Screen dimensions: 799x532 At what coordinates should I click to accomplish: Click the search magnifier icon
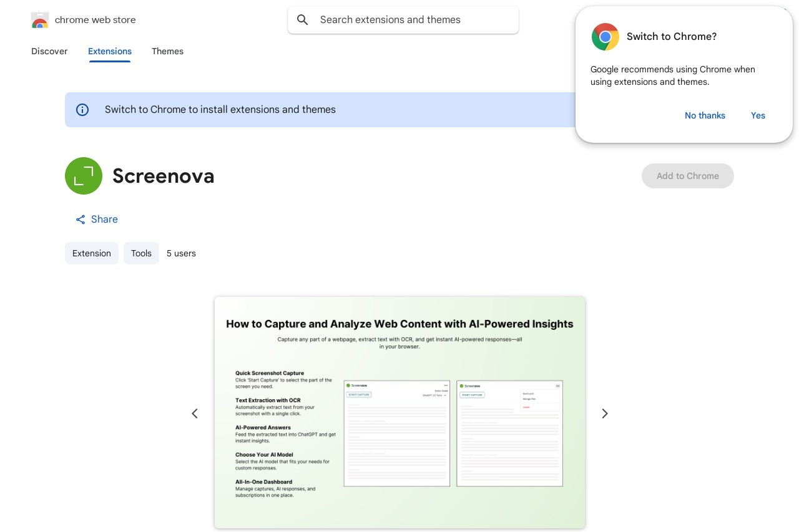303,20
